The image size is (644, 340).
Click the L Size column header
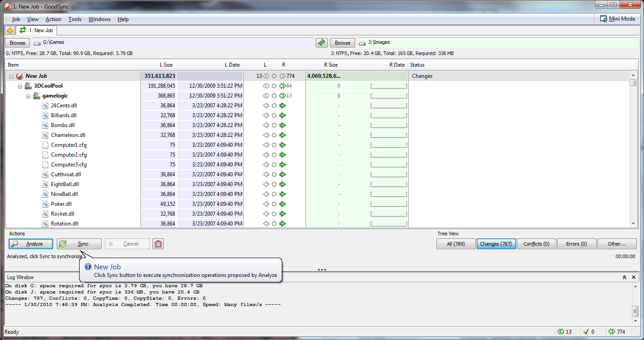[x=158, y=65]
